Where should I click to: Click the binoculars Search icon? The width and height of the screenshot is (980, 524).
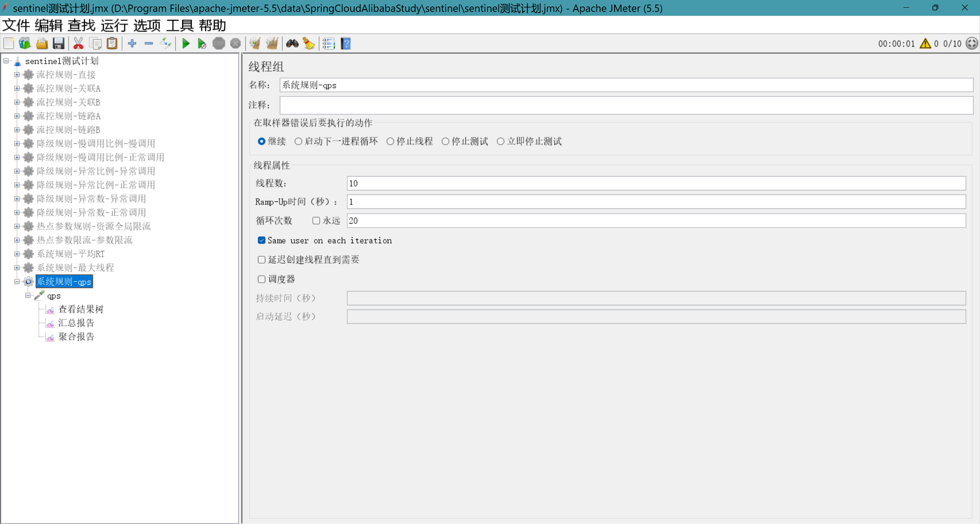tap(292, 44)
